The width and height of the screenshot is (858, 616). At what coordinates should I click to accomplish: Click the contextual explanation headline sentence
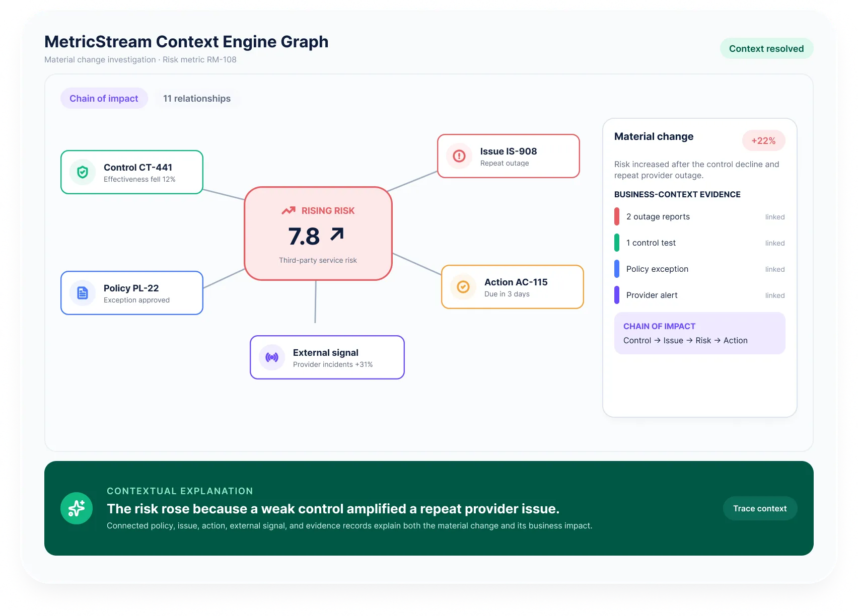point(333,509)
